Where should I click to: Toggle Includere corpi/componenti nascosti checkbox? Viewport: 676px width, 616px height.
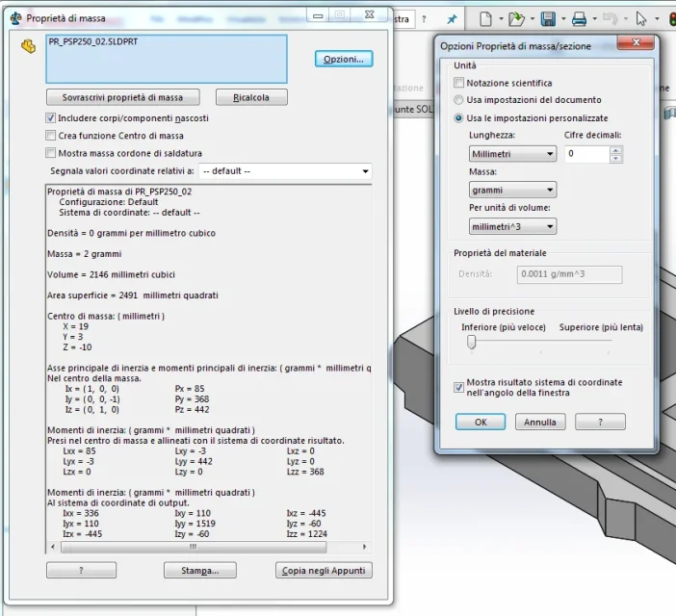(x=50, y=117)
